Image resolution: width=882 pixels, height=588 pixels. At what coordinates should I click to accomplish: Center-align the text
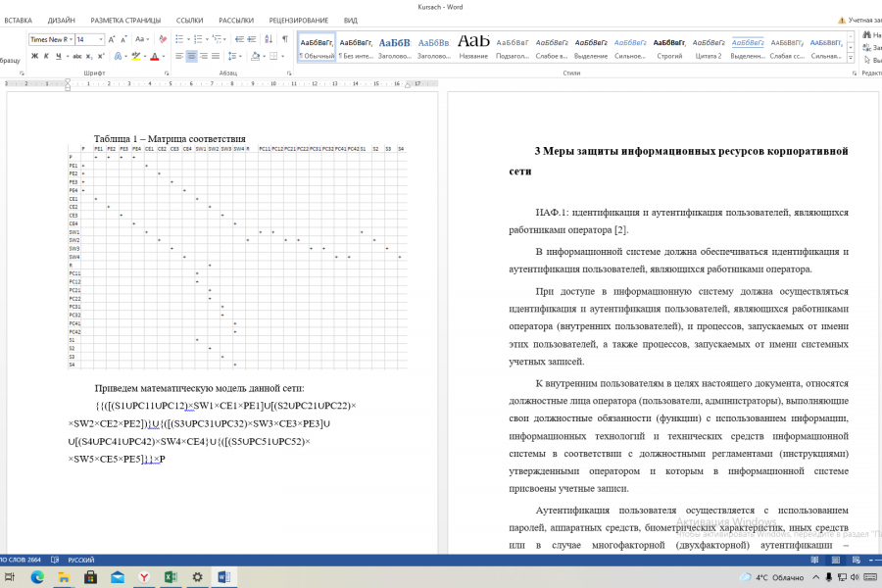192,56
